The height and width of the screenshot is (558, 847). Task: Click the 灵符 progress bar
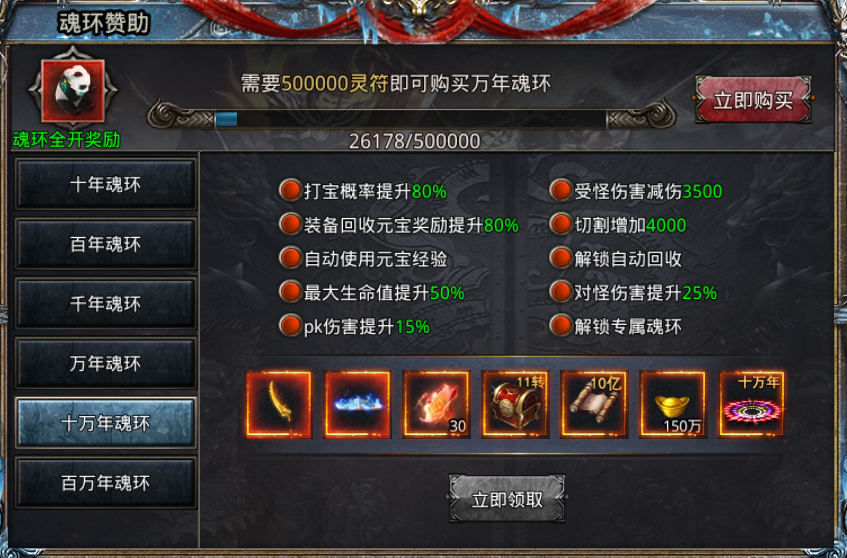[x=411, y=118]
